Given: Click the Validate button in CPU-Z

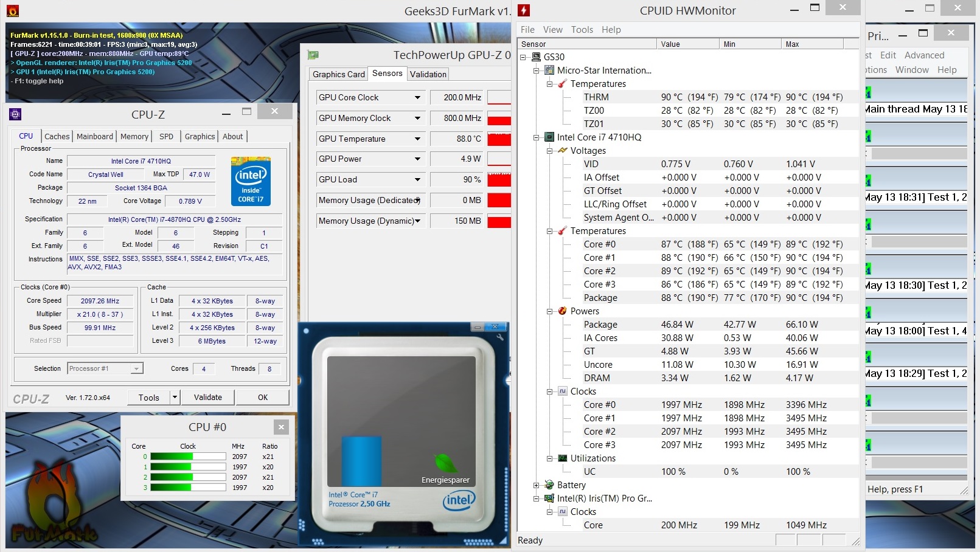Looking at the screenshot, I should click(208, 398).
